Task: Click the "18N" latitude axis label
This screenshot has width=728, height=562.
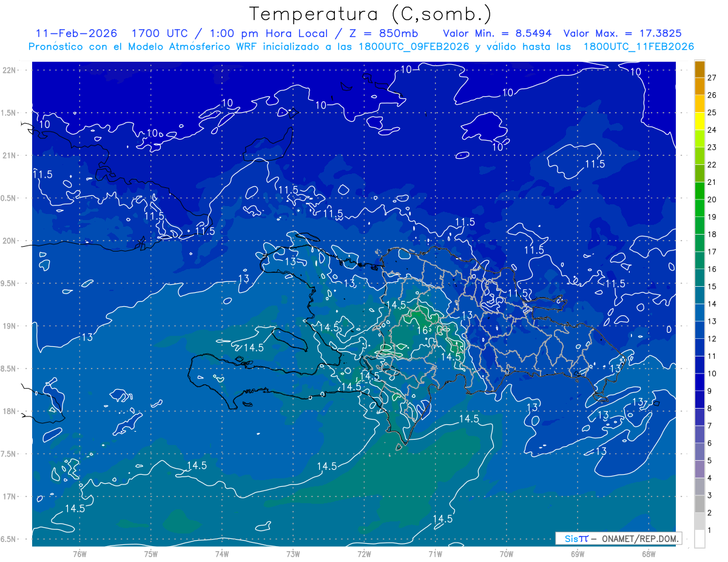Action: tap(10, 411)
